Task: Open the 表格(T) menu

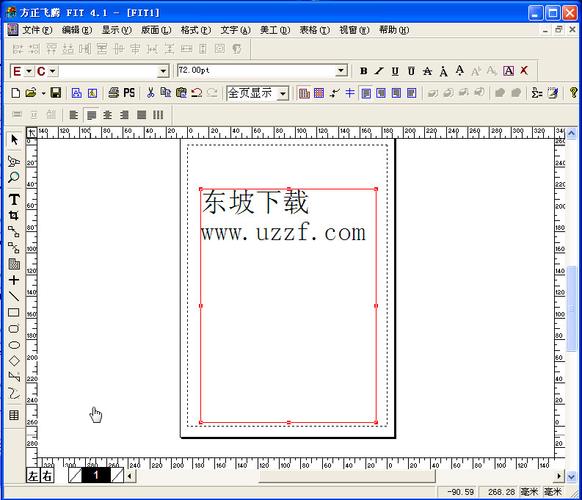Action: click(x=314, y=30)
